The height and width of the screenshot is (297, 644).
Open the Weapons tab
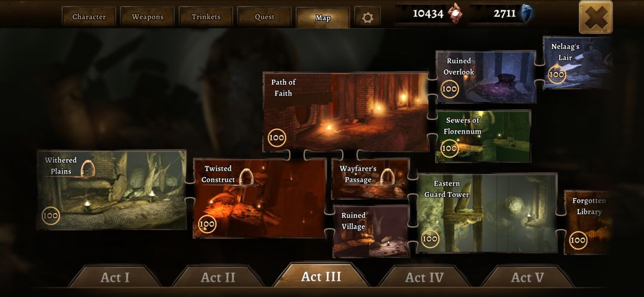(x=147, y=17)
